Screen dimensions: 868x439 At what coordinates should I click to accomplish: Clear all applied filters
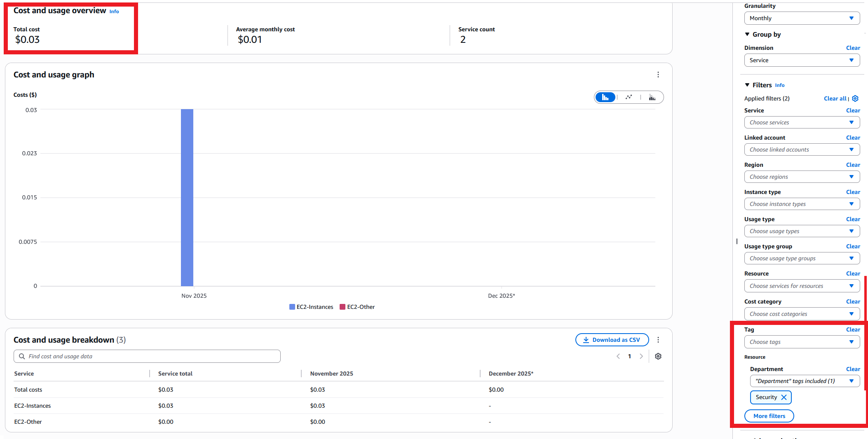tap(835, 98)
